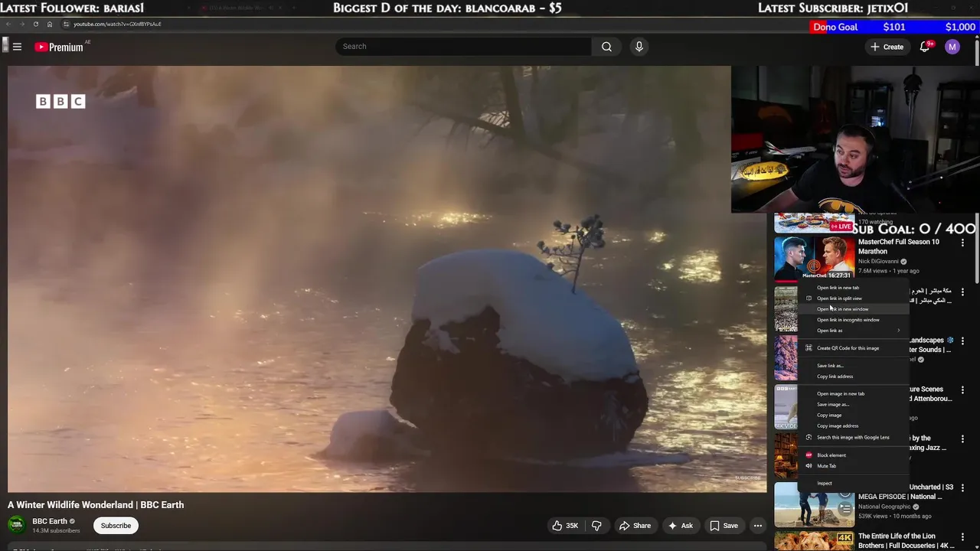980x551 pixels.
Task: Select Copy image in context menu
Action: 854,415
